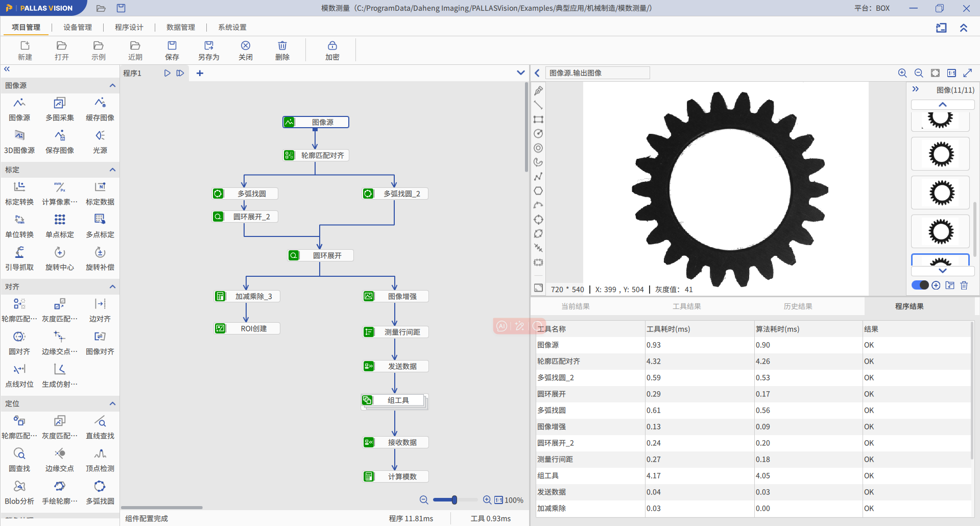This screenshot has width=980, height=526.
Task: Click the 组工具 row in results table
Action: pyautogui.click(x=753, y=475)
